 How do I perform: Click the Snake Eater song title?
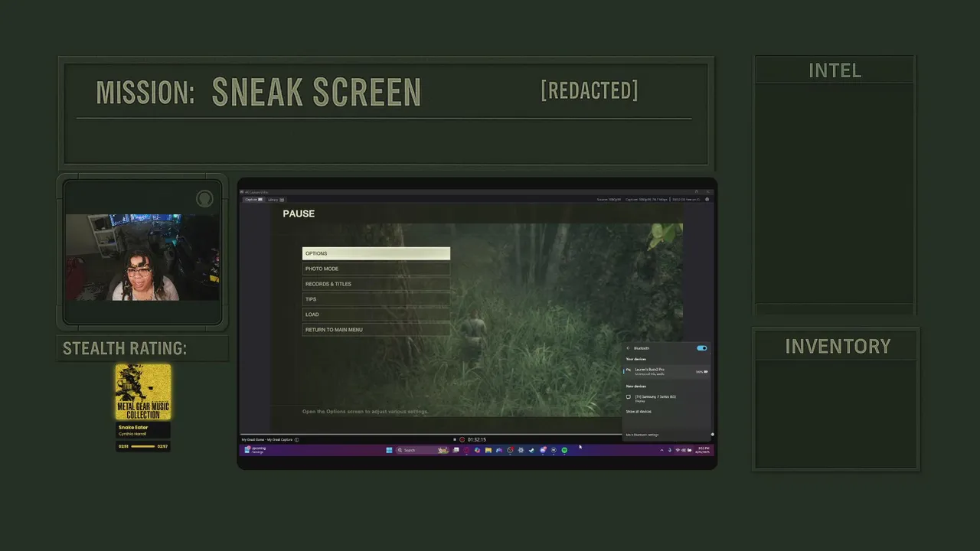(x=133, y=427)
